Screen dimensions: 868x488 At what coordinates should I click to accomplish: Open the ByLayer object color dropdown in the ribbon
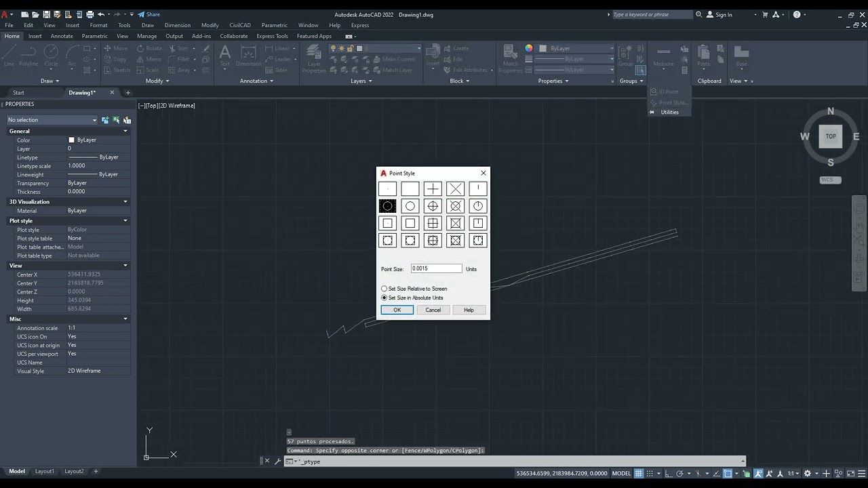pos(577,48)
